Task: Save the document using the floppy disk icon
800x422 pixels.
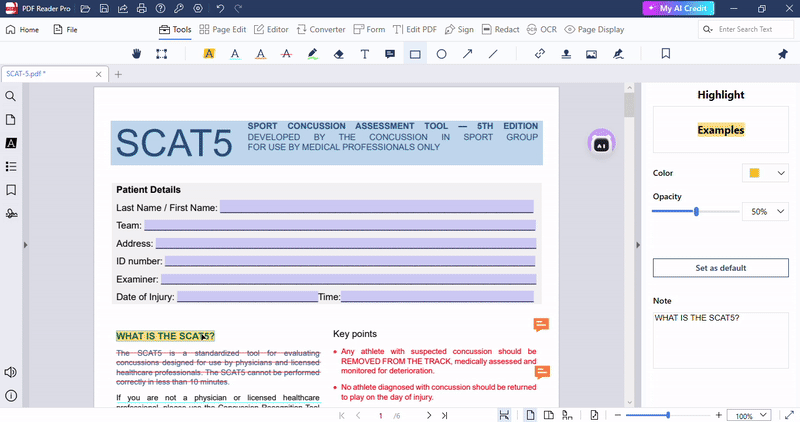Action: pos(104,9)
